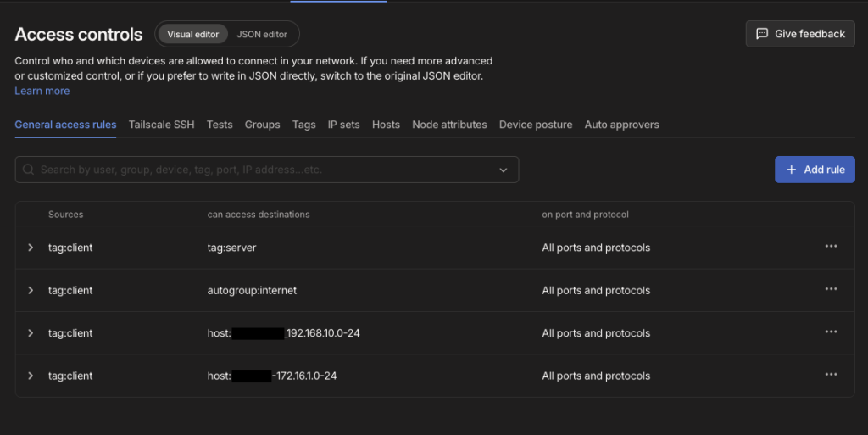868x435 pixels.
Task: Go to the Groups tab
Action: tap(263, 125)
